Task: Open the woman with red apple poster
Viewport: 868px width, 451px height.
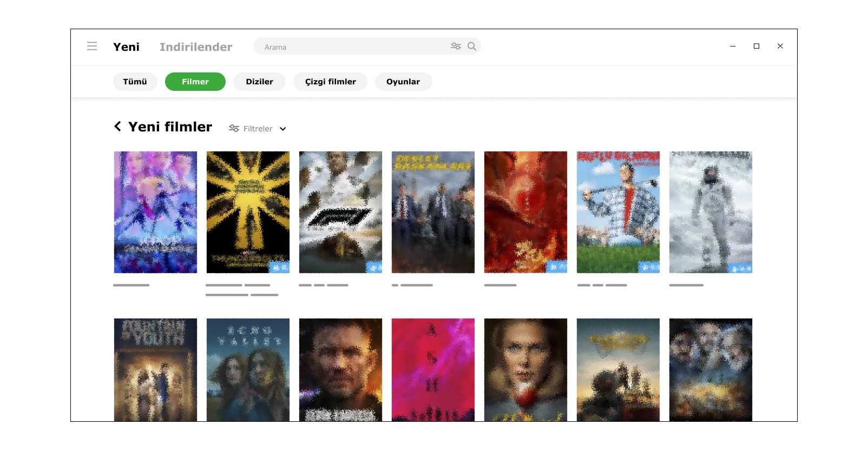Action: [525, 370]
